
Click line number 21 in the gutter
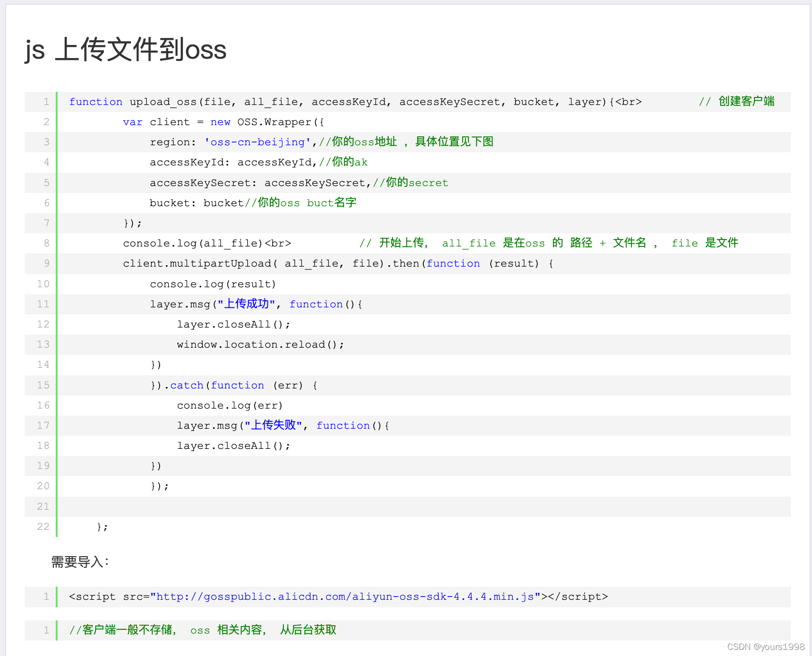coord(43,507)
